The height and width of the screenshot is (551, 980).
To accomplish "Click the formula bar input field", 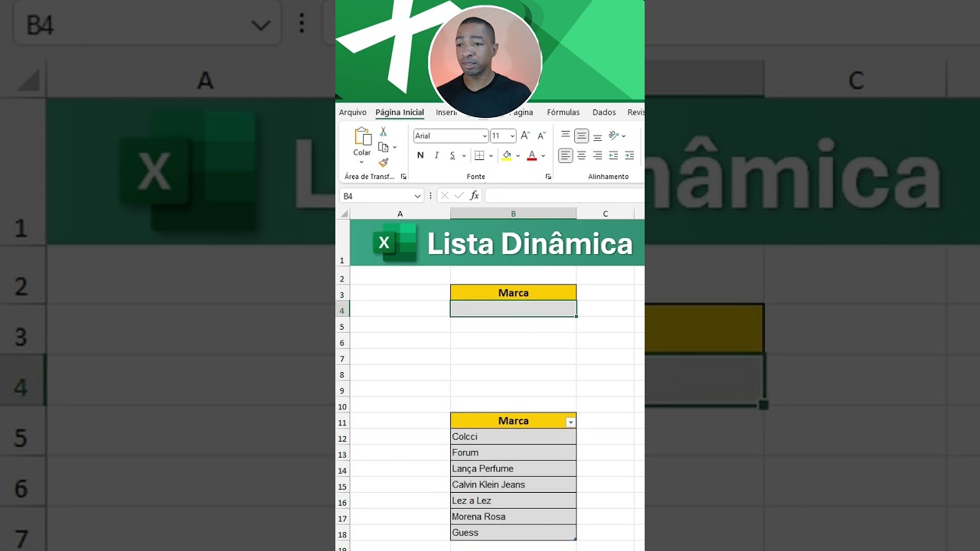I will point(564,196).
